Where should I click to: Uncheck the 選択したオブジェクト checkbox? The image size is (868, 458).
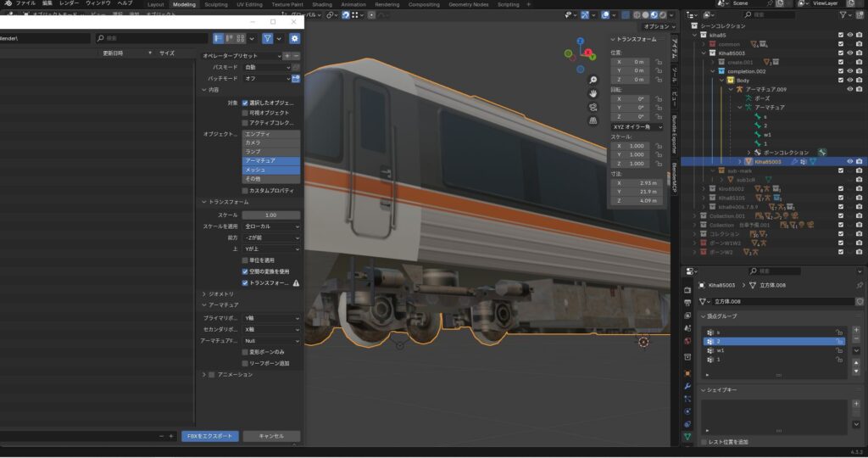[245, 102]
